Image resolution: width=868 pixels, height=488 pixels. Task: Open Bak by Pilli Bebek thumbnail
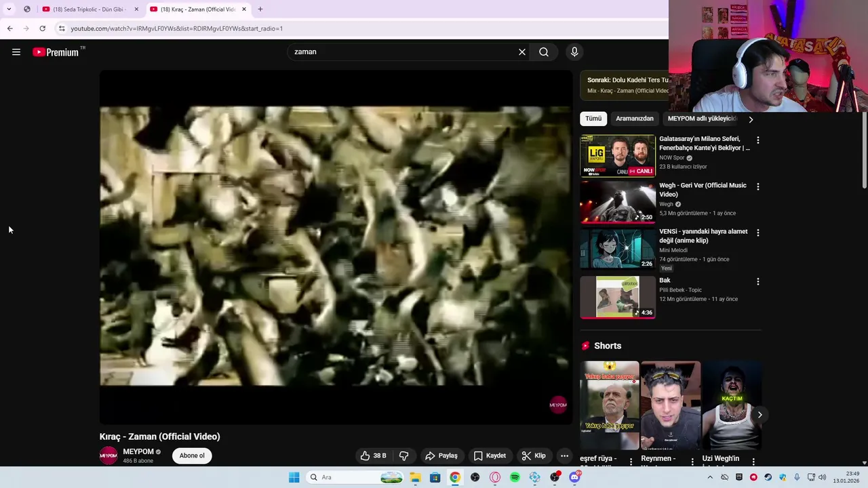(x=618, y=297)
